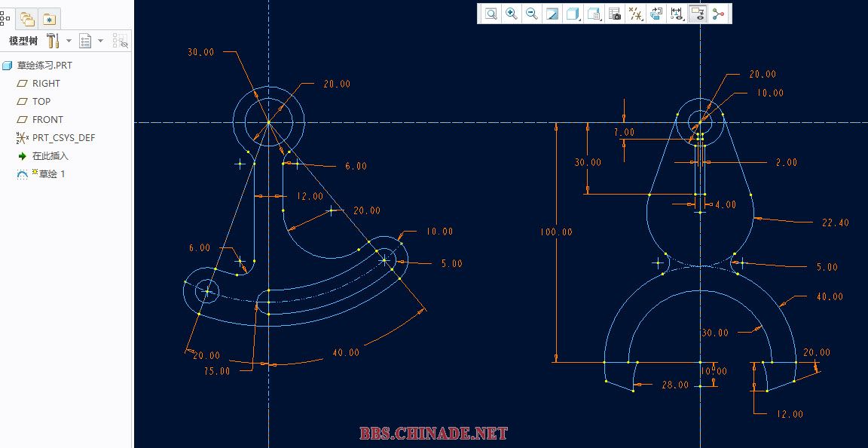This screenshot has width=868, height=448.
Task: Select the RIGHT datum plane
Action: [x=46, y=83]
